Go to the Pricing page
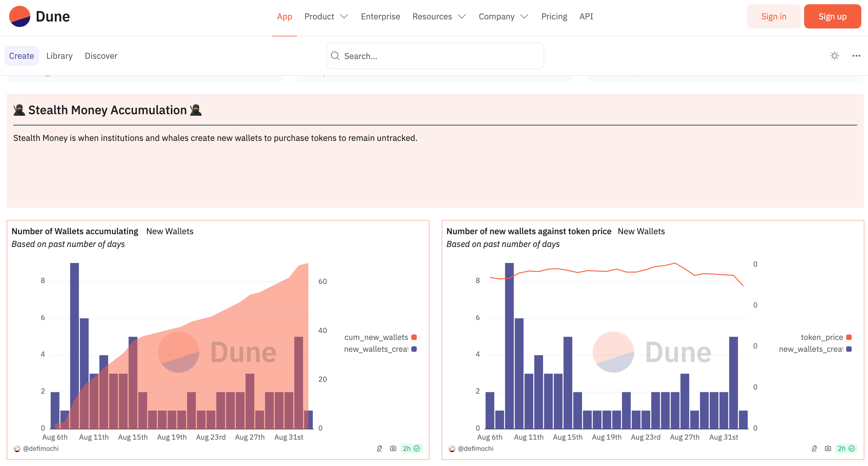The height and width of the screenshot is (466, 868). (x=554, y=16)
